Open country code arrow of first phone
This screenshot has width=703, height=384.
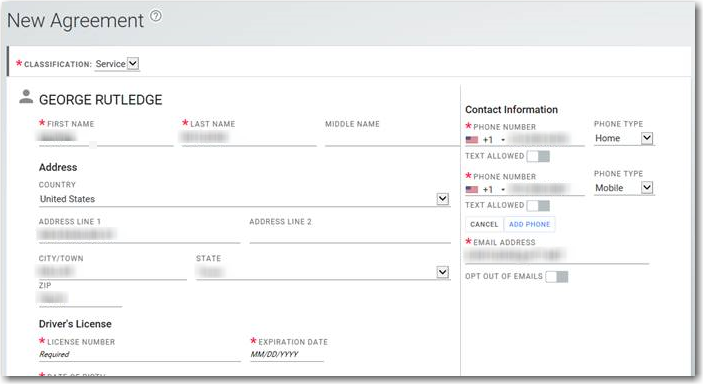503,140
